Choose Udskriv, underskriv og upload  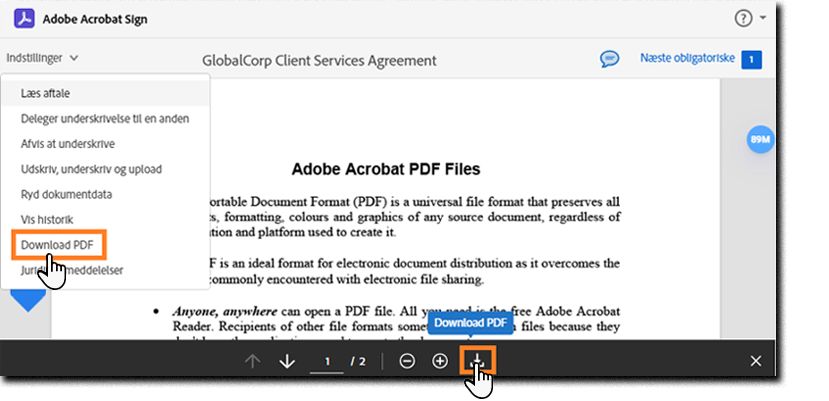(105, 169)
